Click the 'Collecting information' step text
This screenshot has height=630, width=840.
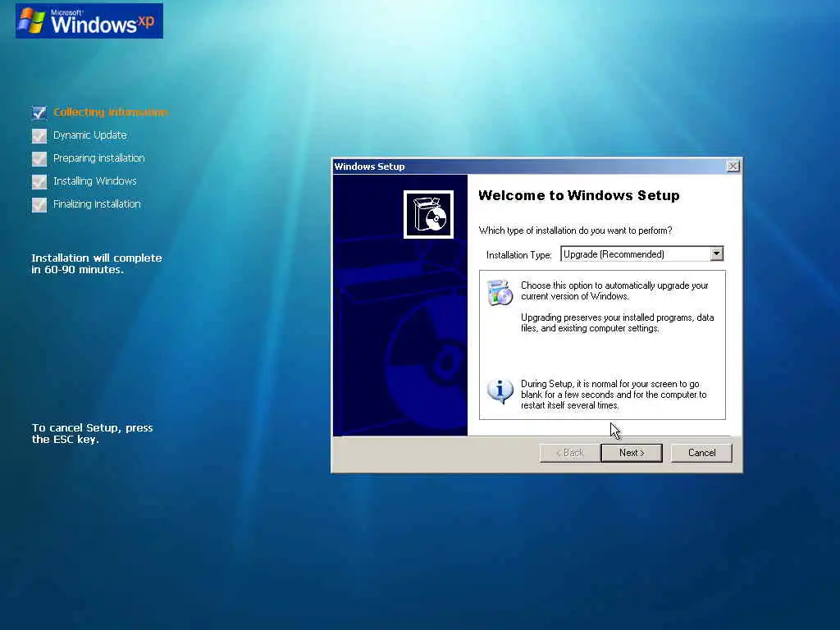click(x=111, y=112)
